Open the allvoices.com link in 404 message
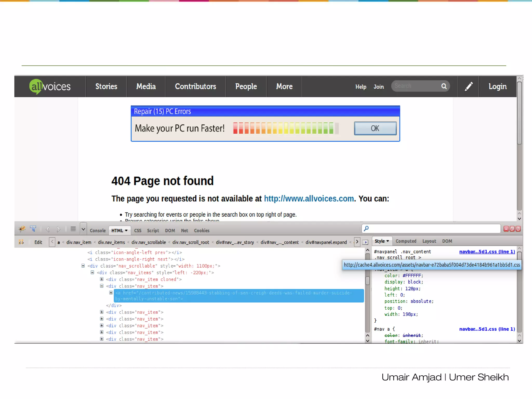Screen dimensions: 532x399 [x=309, y=199]
